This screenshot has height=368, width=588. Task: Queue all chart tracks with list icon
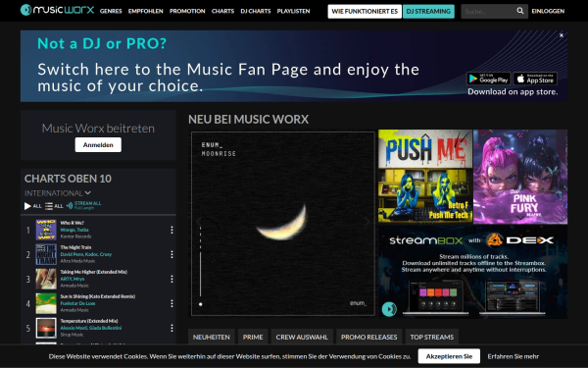54,206
